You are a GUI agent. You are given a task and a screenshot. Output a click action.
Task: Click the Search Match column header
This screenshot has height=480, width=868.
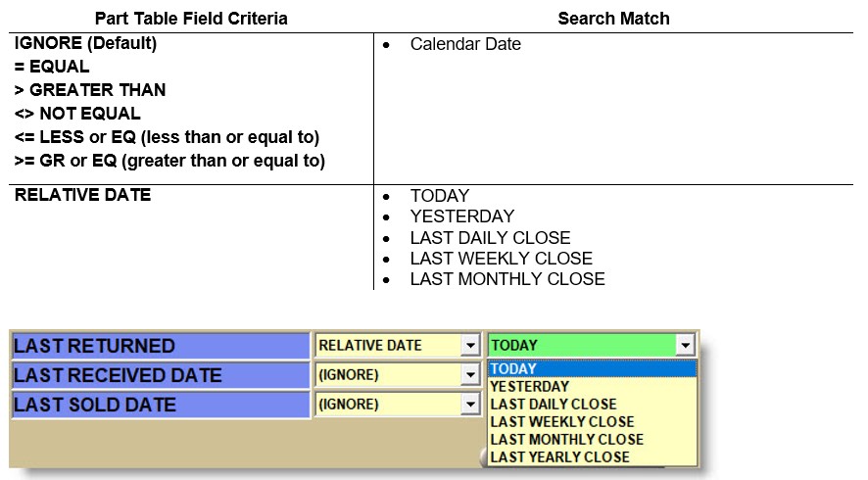click(x=613, y=19)
